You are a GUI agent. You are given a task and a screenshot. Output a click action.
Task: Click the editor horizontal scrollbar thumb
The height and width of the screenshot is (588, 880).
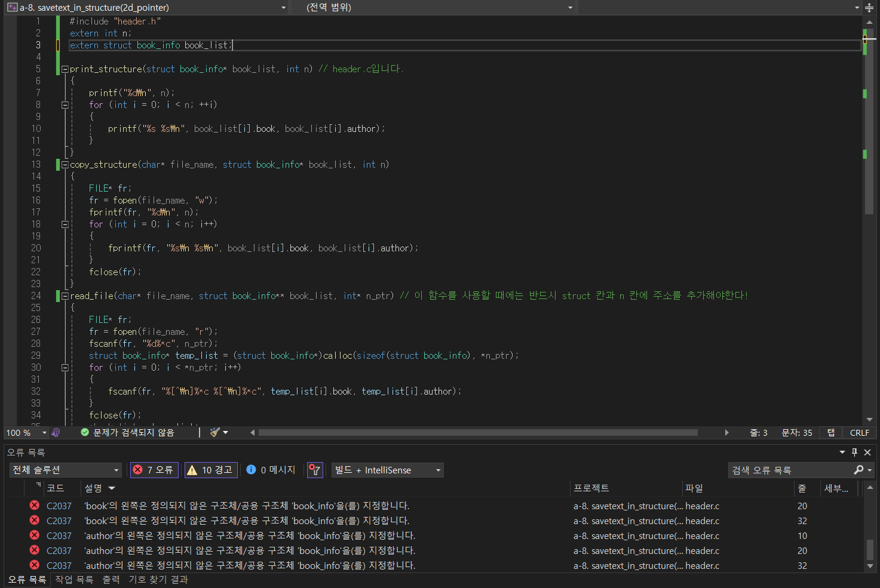478,433
